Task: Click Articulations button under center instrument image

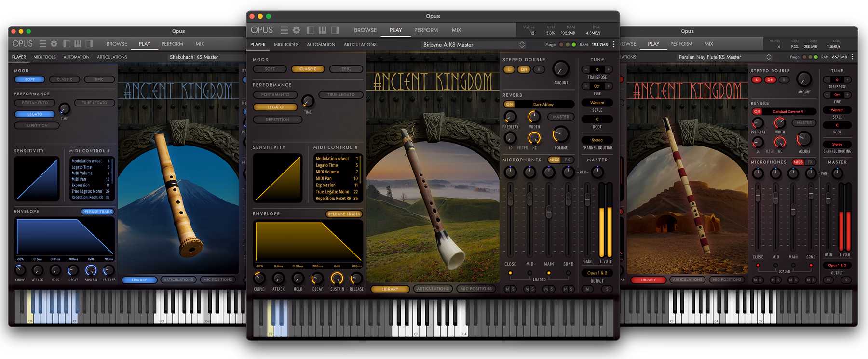Action: pos(433,289)
